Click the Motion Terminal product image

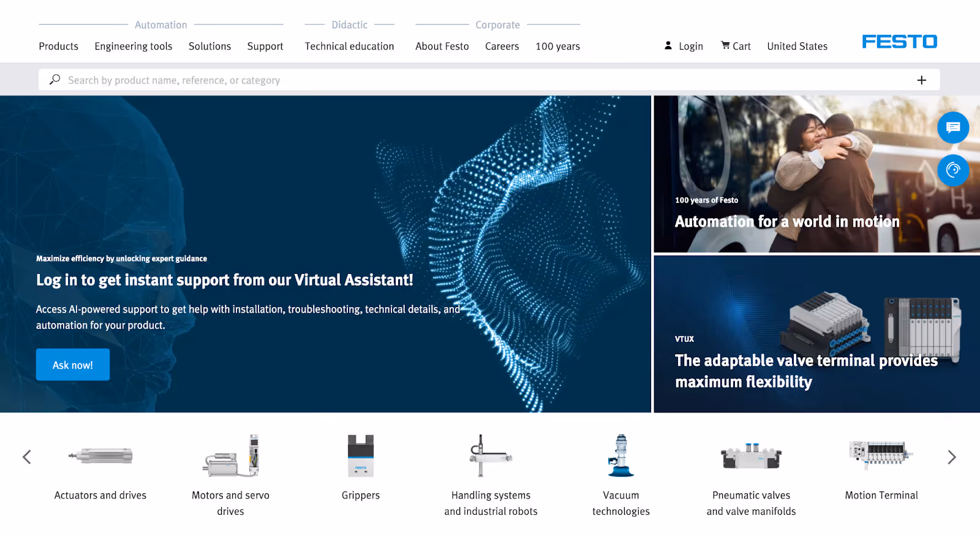pos(881,455)
